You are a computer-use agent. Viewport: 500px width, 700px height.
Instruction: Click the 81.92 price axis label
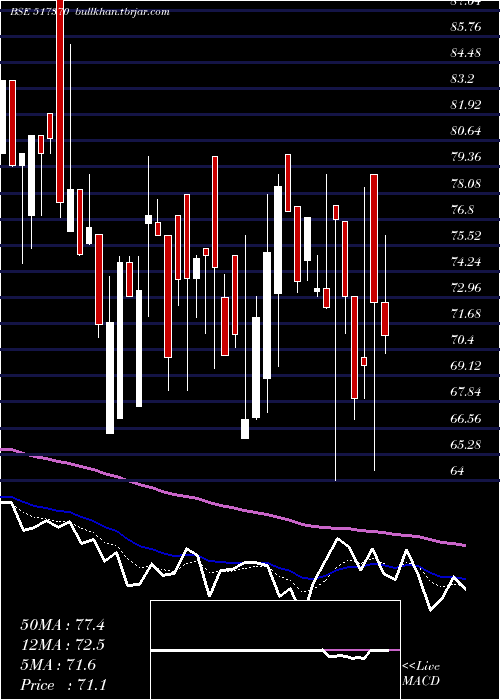click(466, 105)
